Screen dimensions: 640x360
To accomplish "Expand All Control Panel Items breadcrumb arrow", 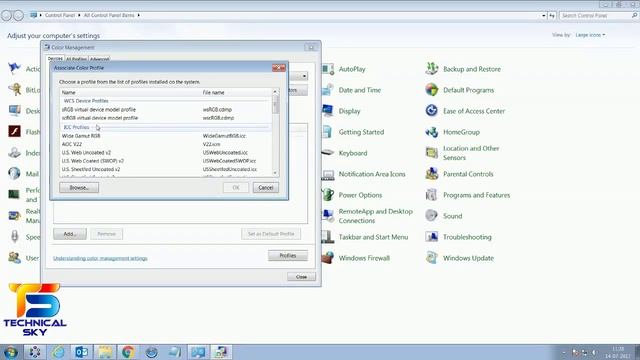I will click(139, 15).
